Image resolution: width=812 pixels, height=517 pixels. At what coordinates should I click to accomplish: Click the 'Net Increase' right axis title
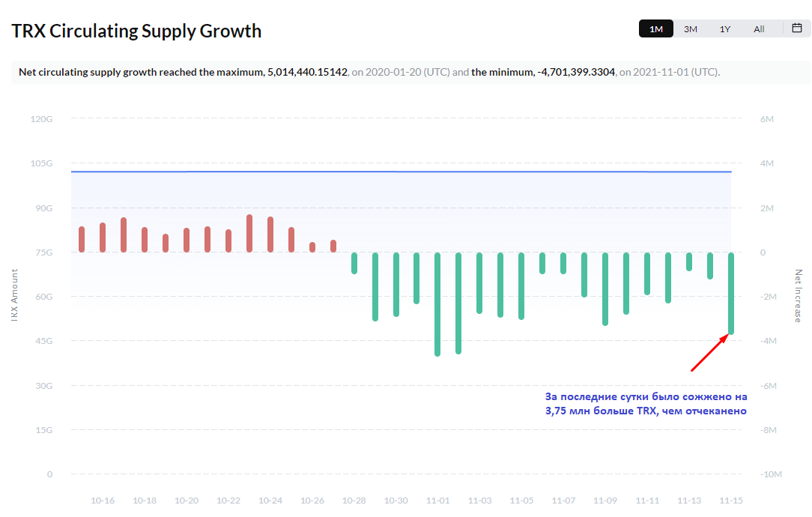coord(799,296)
